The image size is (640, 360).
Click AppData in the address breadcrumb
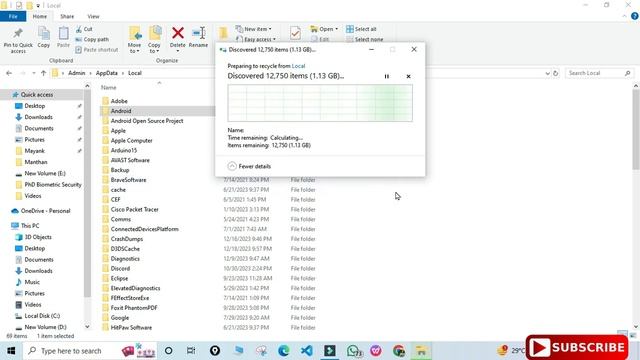pos(107,73)
